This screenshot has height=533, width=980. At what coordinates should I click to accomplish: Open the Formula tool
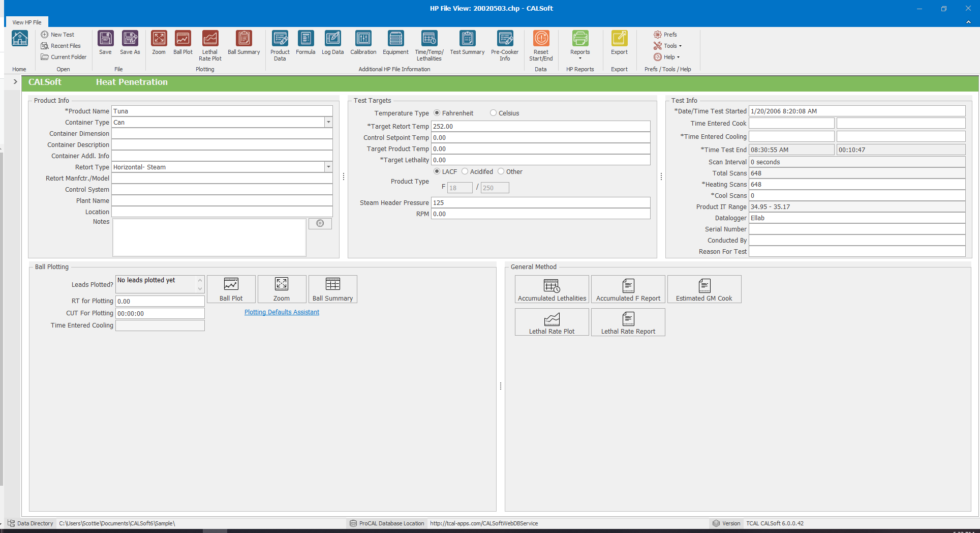305,43
